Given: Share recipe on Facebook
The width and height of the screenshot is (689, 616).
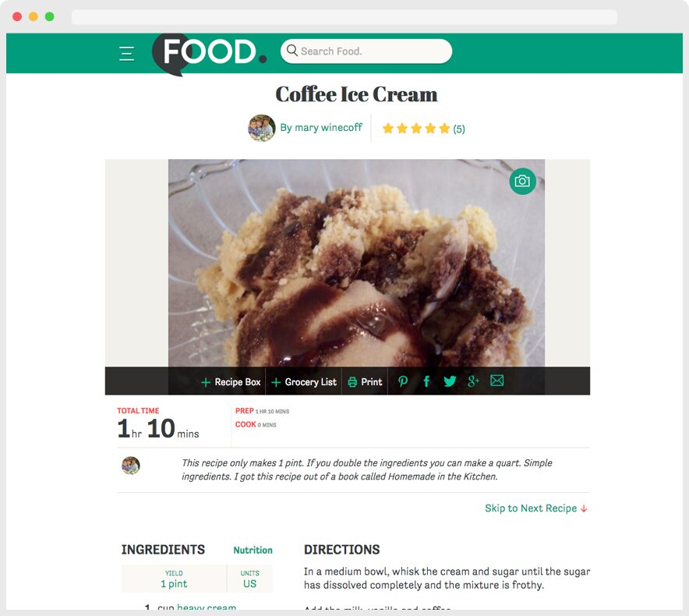Looking at the screenshot, I should (426, 381).
